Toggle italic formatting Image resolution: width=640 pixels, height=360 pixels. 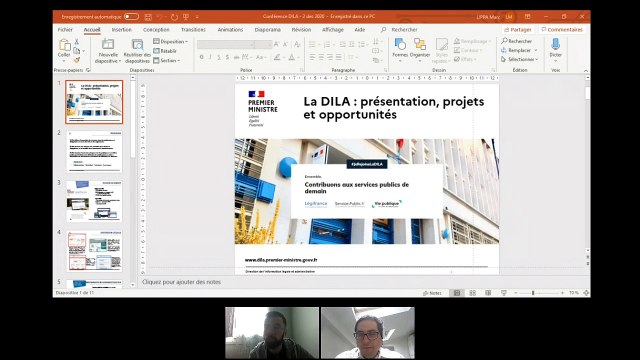pos(211,58)
